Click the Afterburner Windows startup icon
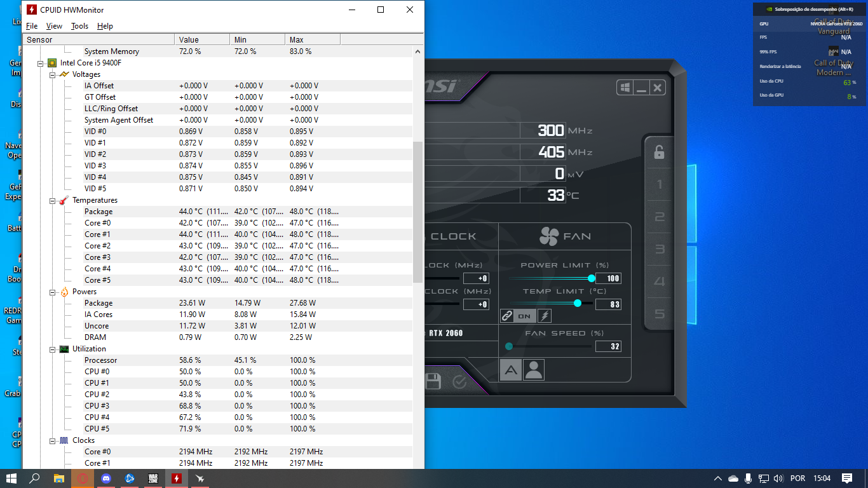Image resolution: width=868 pixels, height=488 pixels. (625, 88)
